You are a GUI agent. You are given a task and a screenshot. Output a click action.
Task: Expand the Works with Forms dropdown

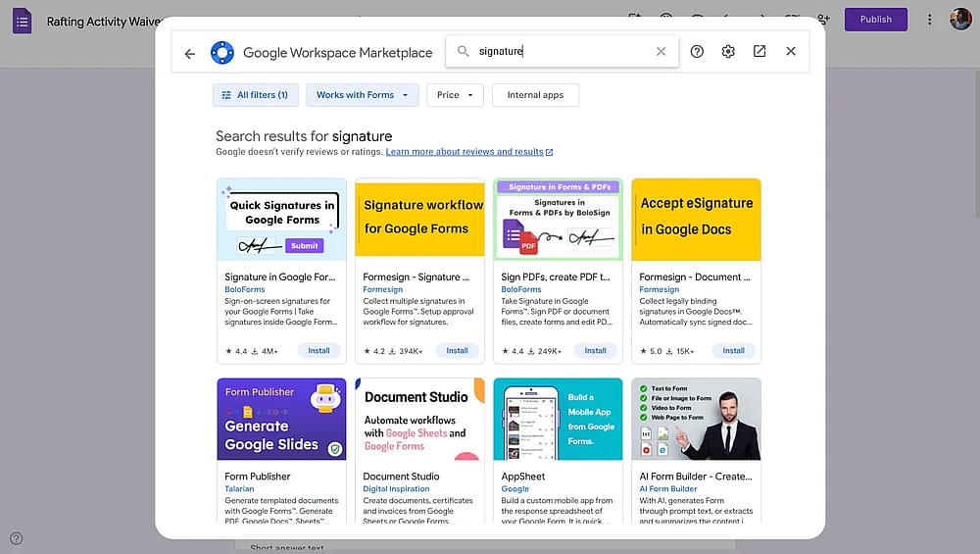pyautogui.click(x=362, y=95)
